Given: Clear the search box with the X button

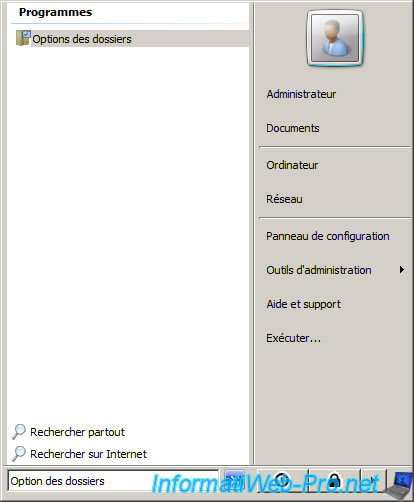Looking at the screenshot, I should (x=234, y=480).
